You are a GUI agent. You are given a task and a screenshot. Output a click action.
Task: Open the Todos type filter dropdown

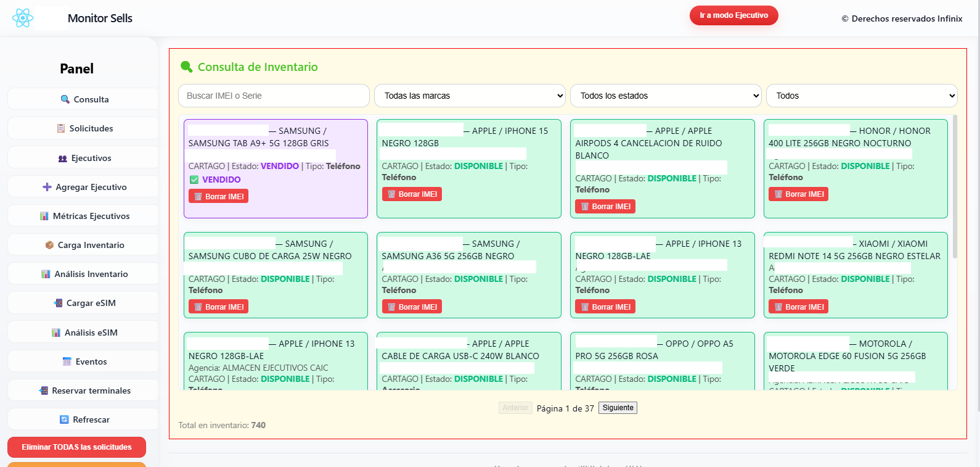(862, 96)
